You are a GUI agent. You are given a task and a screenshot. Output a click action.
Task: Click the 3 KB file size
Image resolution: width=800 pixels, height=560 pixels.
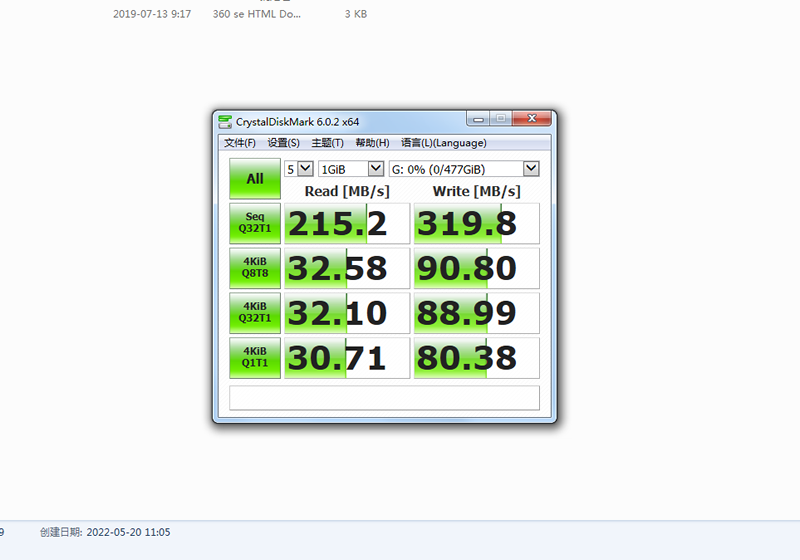pyautogui.click(x=356, y=14)
